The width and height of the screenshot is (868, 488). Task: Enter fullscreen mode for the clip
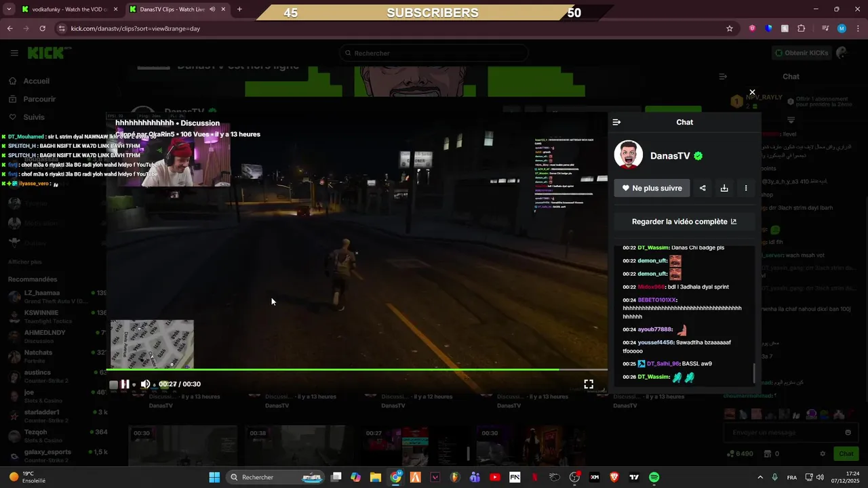(x=589, y=384)
